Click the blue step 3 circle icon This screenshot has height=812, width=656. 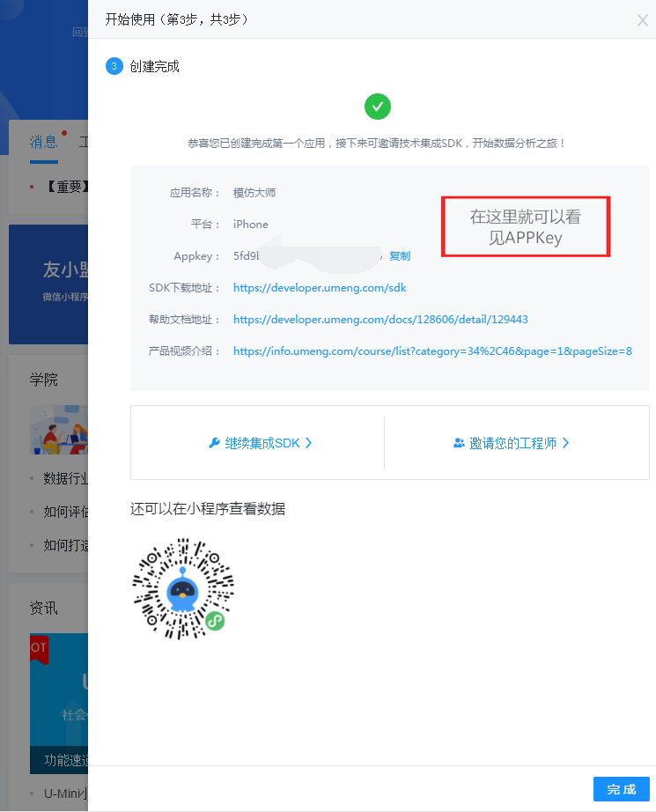[x=114, y=66]
